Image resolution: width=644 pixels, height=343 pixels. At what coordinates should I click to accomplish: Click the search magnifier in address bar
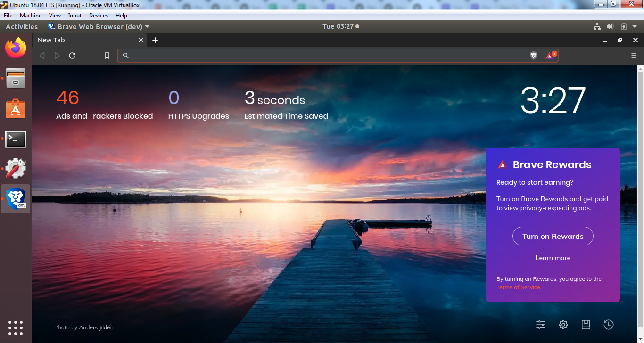pos(126,56)
